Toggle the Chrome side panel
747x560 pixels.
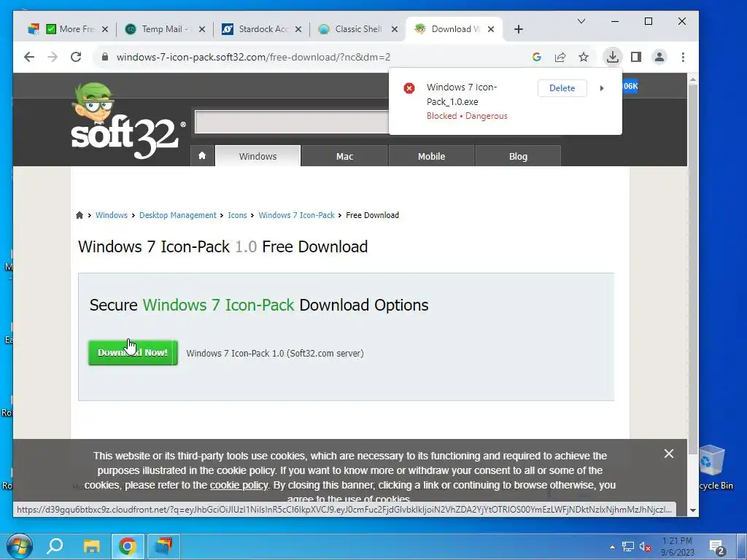[636, 57]
